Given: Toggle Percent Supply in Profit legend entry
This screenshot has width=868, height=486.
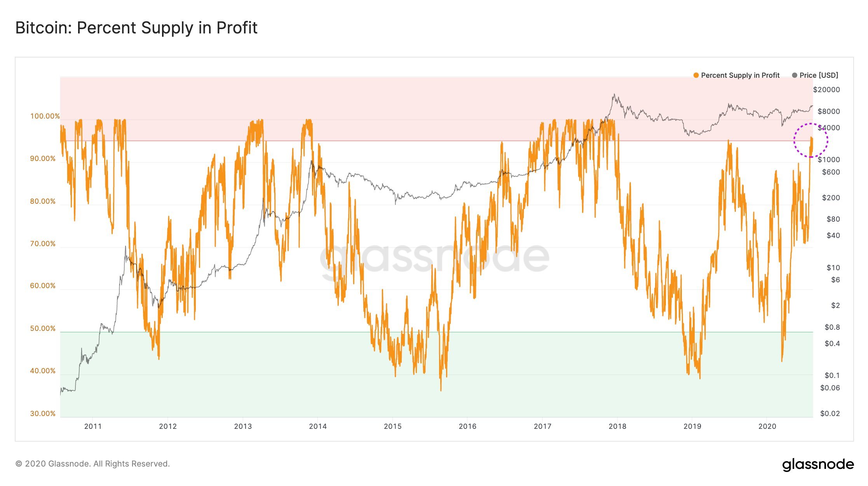Looking at the screenshot, I should (736, 75).
